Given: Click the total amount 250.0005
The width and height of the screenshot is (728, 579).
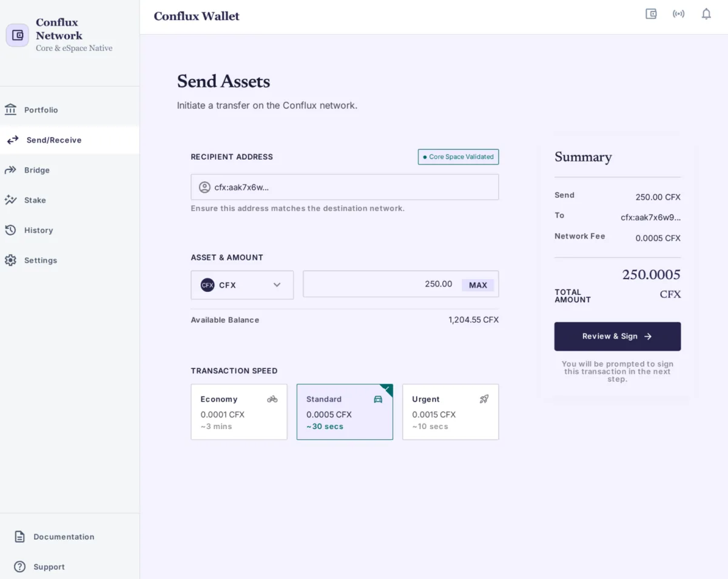Looking at the screenshot, I should coord(652,274).
